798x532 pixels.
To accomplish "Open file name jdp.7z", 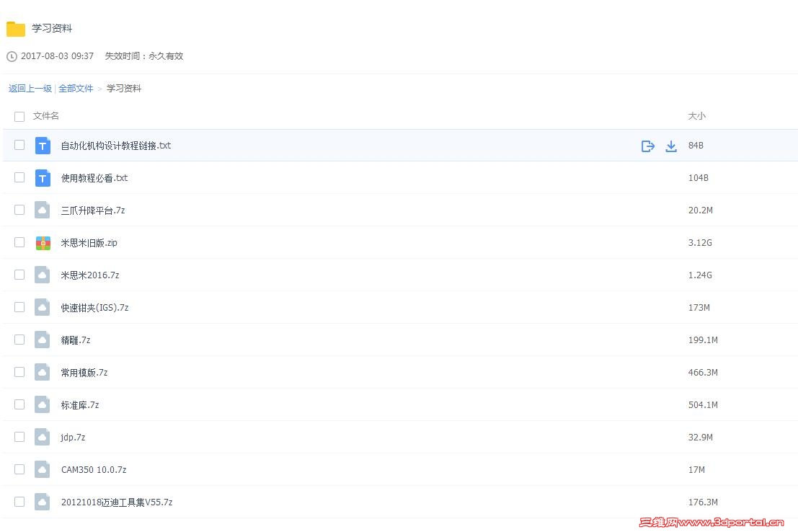I will tap(73, 438).
